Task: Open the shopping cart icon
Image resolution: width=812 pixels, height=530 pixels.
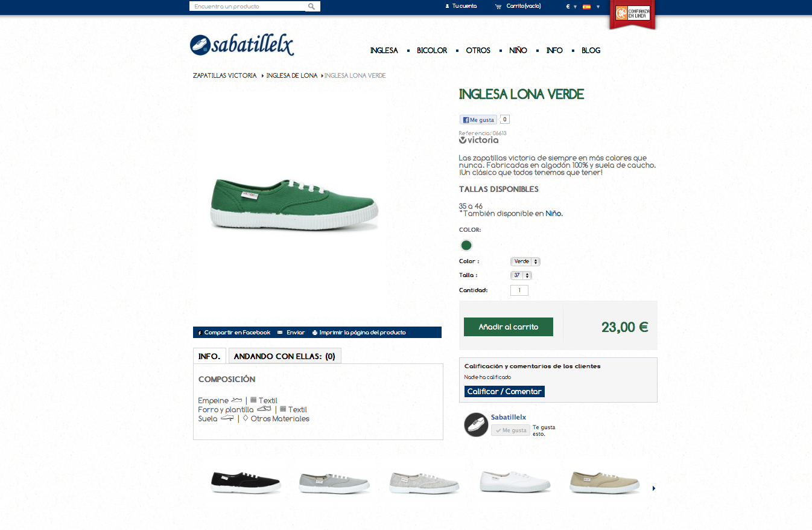Action: coord(498,7)
